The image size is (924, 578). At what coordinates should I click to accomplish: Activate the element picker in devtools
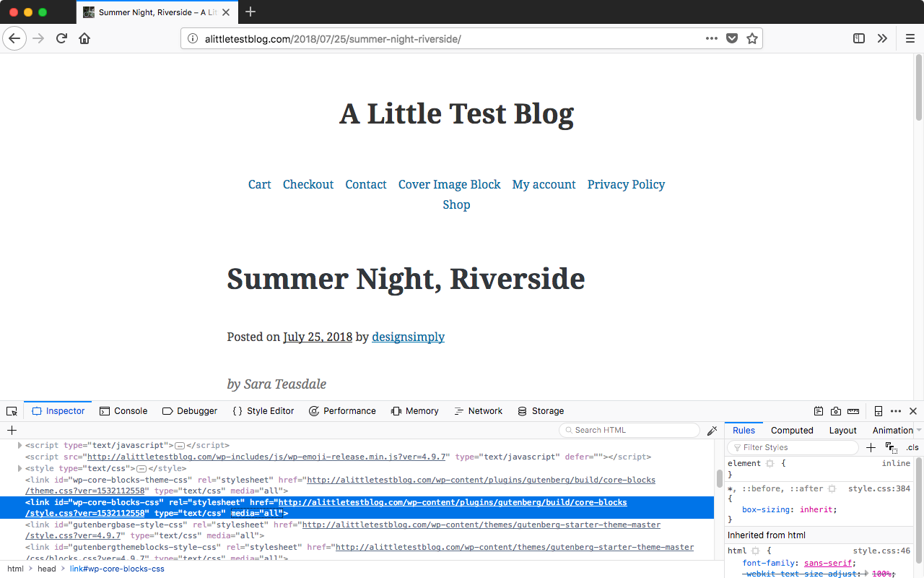point(12,411)
